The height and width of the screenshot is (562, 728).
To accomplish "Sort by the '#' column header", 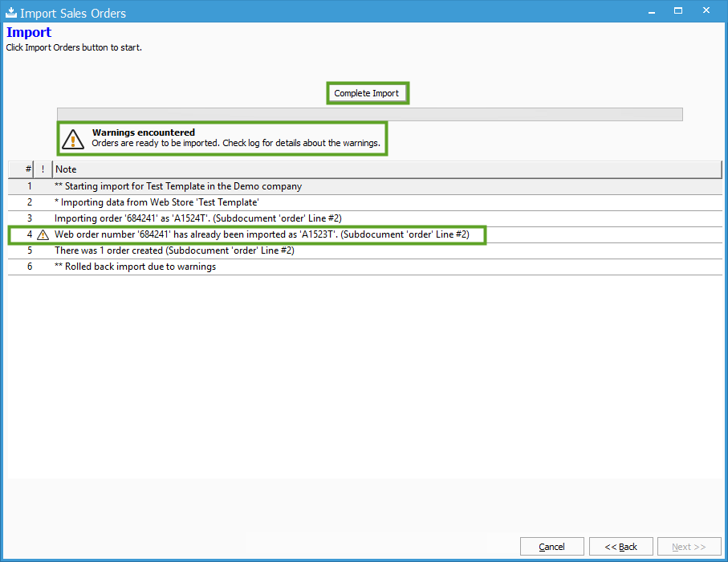I will 21,169.
